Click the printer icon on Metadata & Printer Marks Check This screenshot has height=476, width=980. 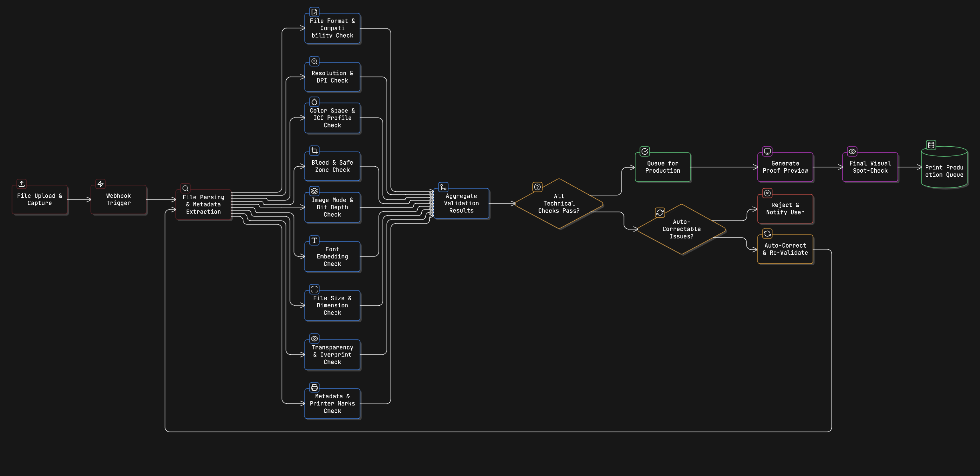[x=314, y=387]
